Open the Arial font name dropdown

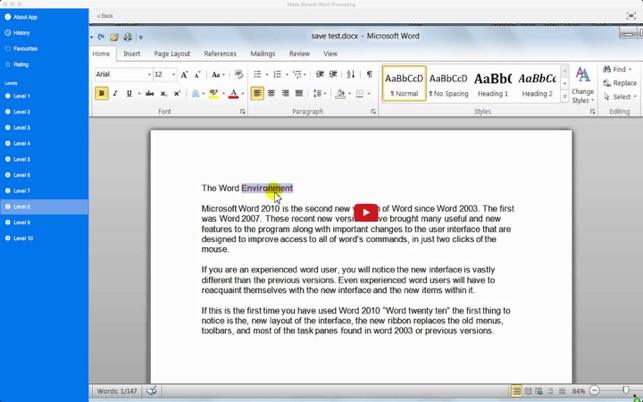click(149, 75)
